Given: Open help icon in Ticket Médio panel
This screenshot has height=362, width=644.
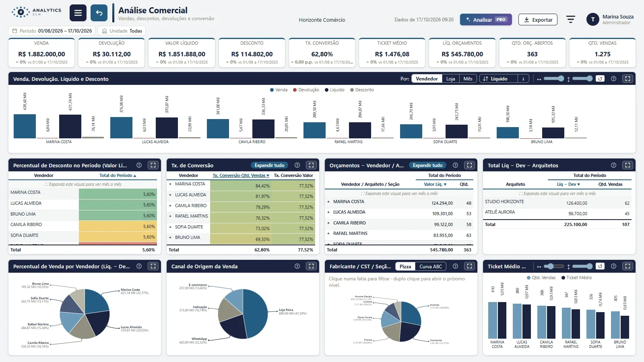Looking at the screenshot, I should (613, 266).
